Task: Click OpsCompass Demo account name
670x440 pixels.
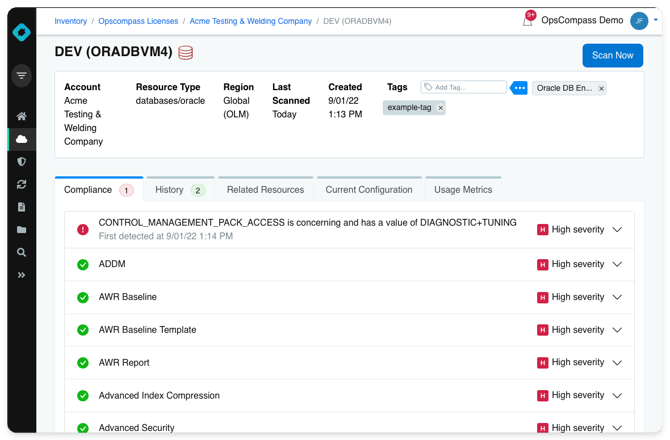Action: (x=582, y=20)
